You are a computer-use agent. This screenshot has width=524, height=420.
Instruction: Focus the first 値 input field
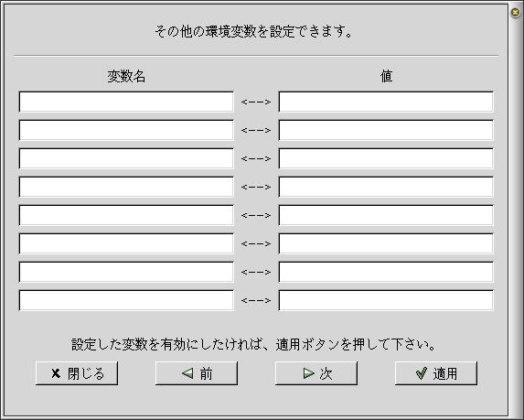point(386,102)
